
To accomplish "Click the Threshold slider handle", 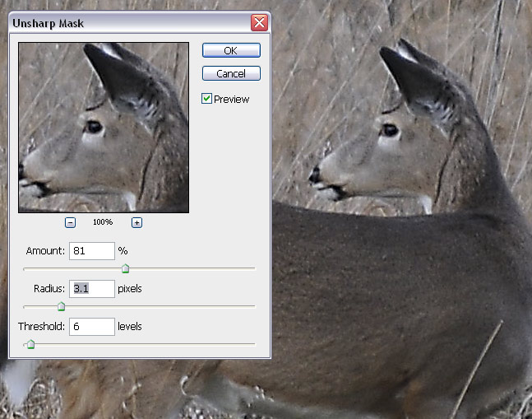I will pyautogui.click(x=30, y=344).
